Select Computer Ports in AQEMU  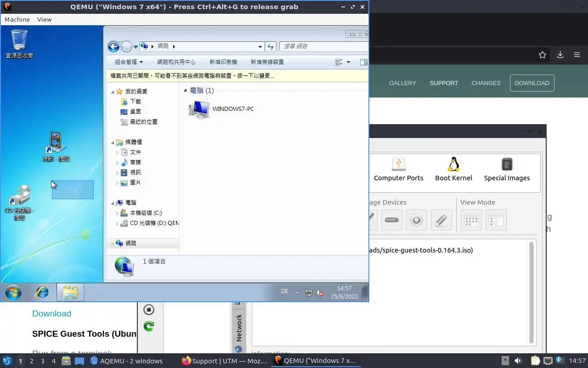(399, 169)
